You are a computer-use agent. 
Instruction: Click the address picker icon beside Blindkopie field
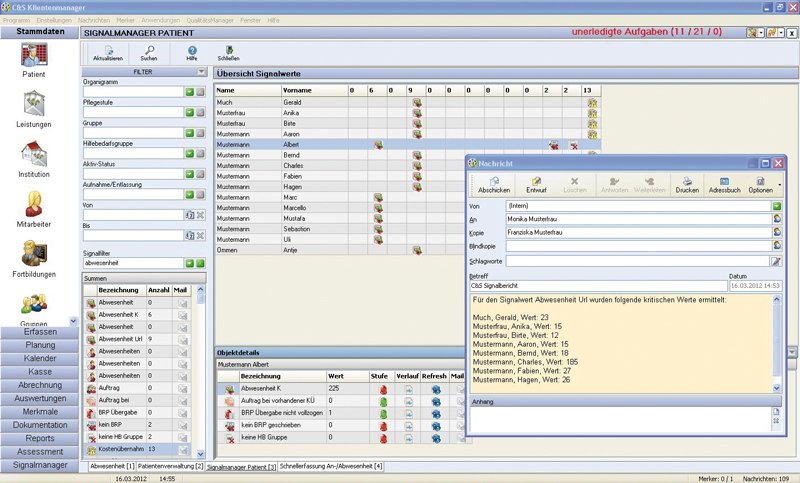[777, 246]
